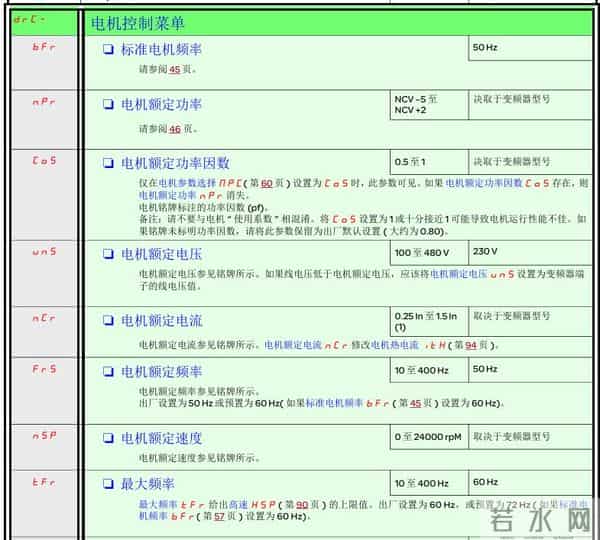The height and width of the screenshot is (540, 600).
Task: Select the UnS parameter code in left column
Action: (44, 252)
